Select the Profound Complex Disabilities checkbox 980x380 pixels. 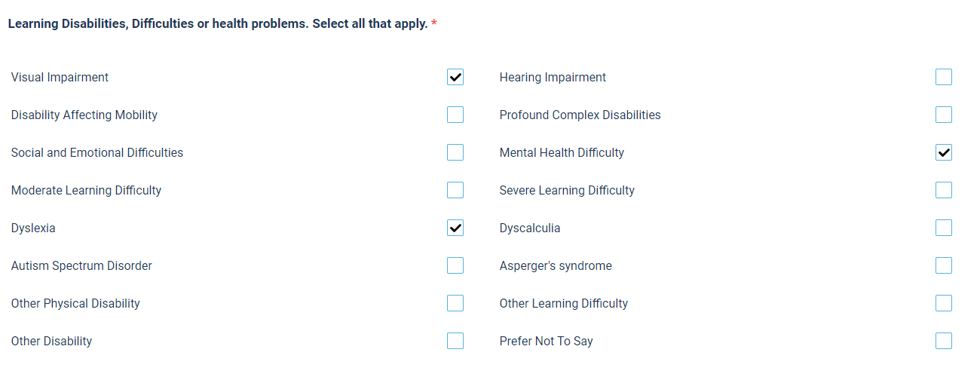point(944,115)
